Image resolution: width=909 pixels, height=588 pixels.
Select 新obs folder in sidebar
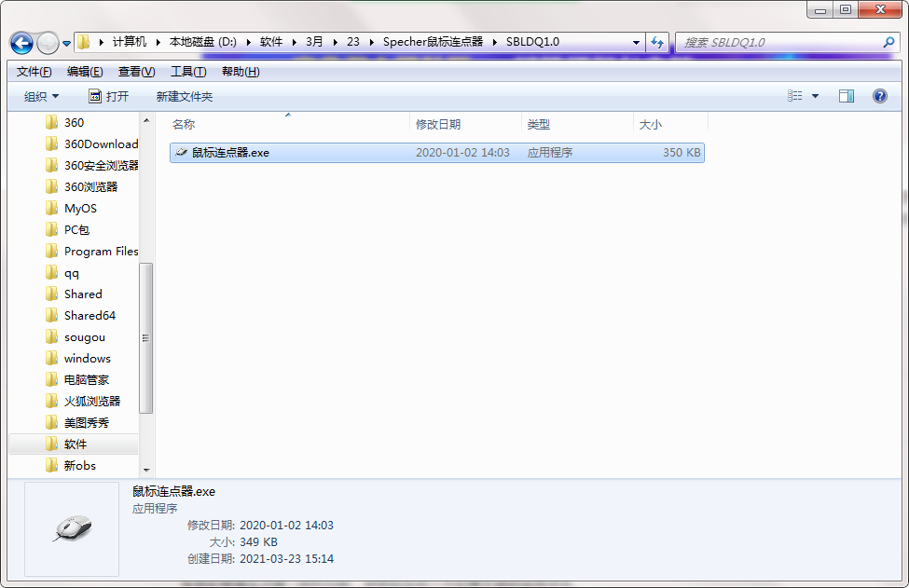coord(71,465)
